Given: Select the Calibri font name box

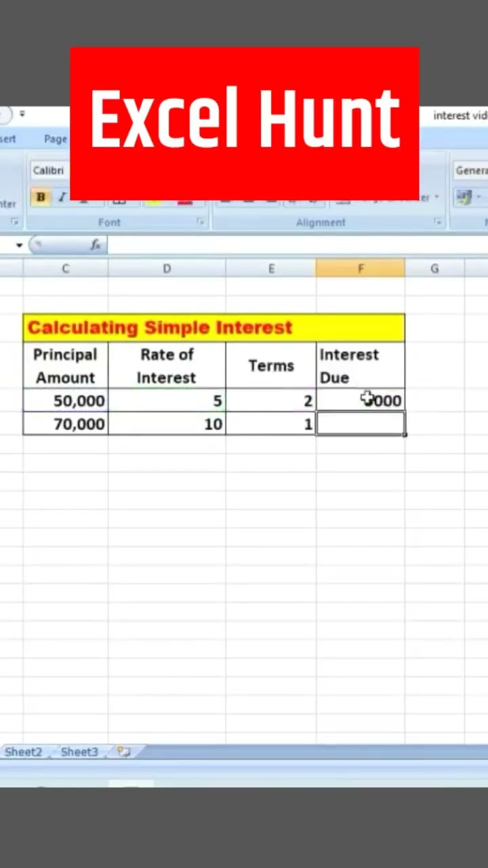Looking at the screenshot, I should [50, 170].
